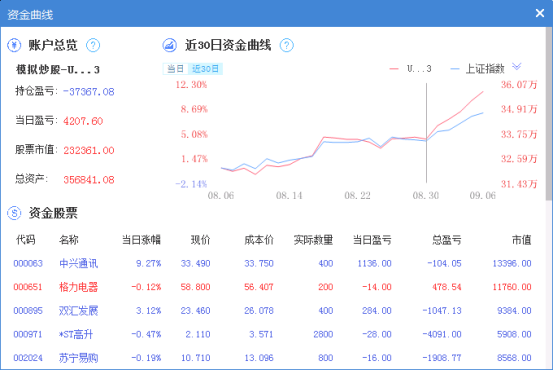Click 股票市值 value 232361.00
Screen dimensions: 554x370
tap(89, 151)
